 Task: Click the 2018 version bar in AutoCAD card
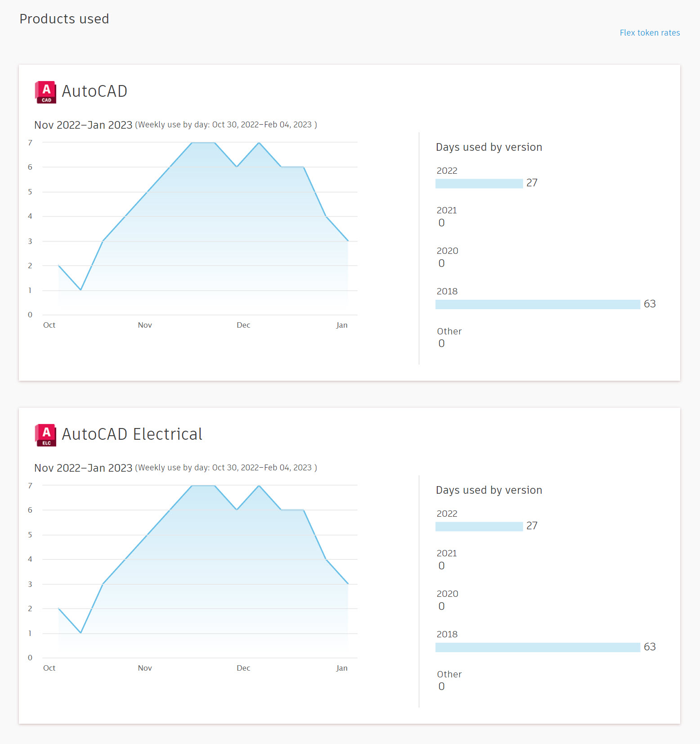pyautogui.click(x=538, y=305)
